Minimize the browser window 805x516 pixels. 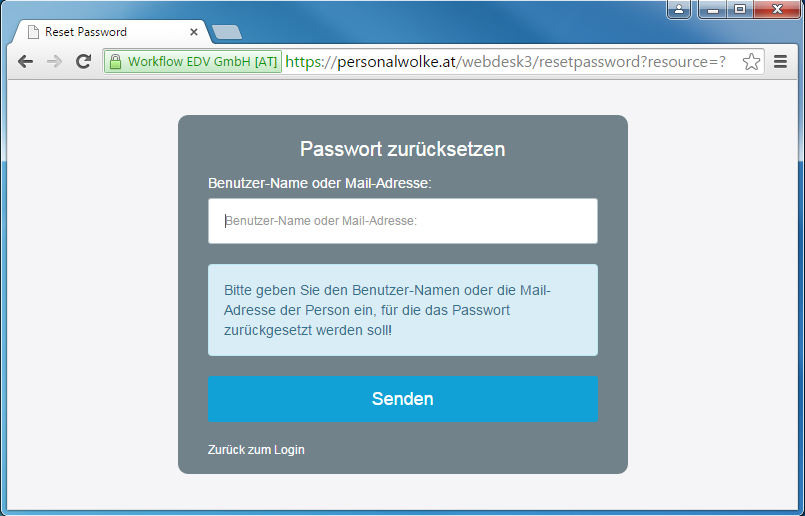click(713, 9)
